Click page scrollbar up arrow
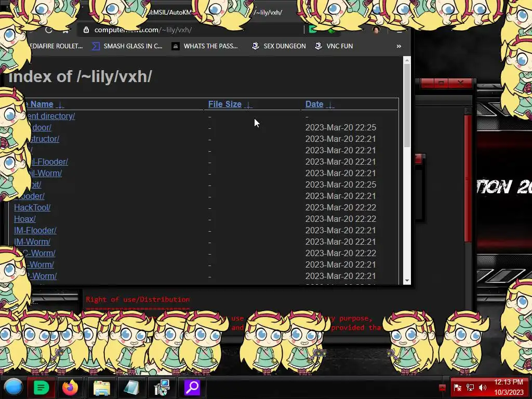 click(x=407, y=60)
